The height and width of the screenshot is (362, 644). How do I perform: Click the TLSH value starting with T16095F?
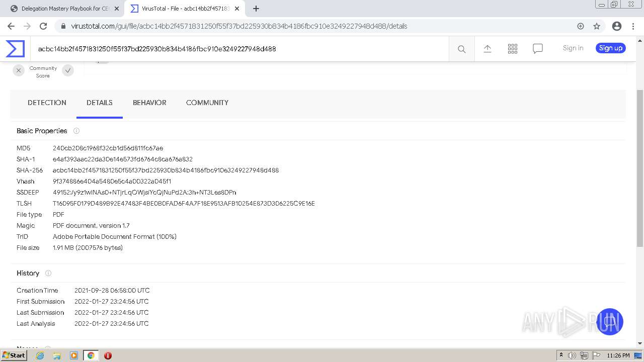pyautogui.click(x=184, y=204)
